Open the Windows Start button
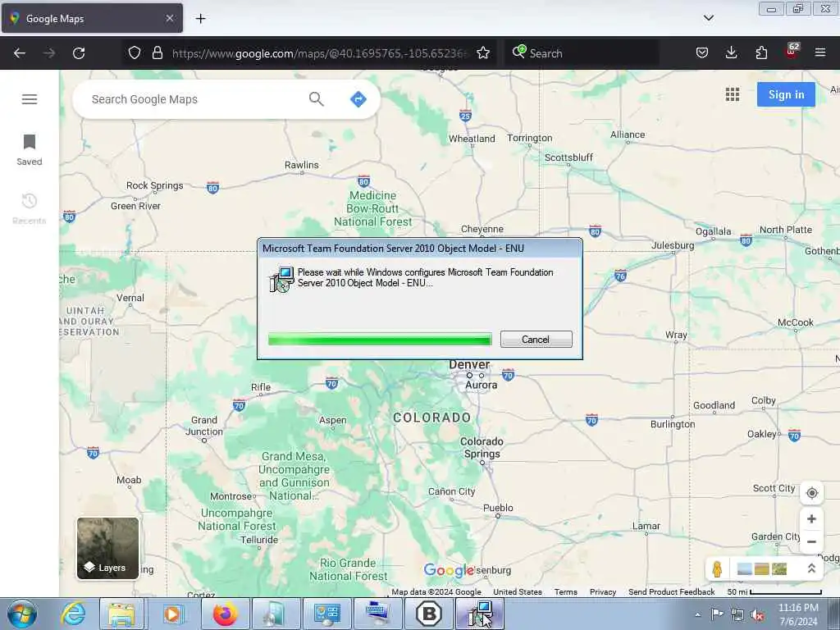Screen dimensions: 840x630 point(22,614)
